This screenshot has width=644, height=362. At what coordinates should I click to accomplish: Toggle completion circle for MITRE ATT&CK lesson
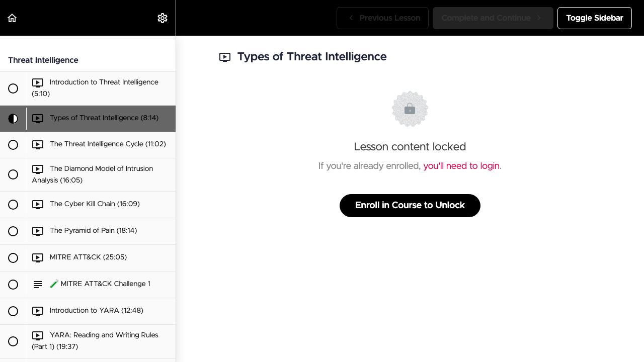[13, 258]
